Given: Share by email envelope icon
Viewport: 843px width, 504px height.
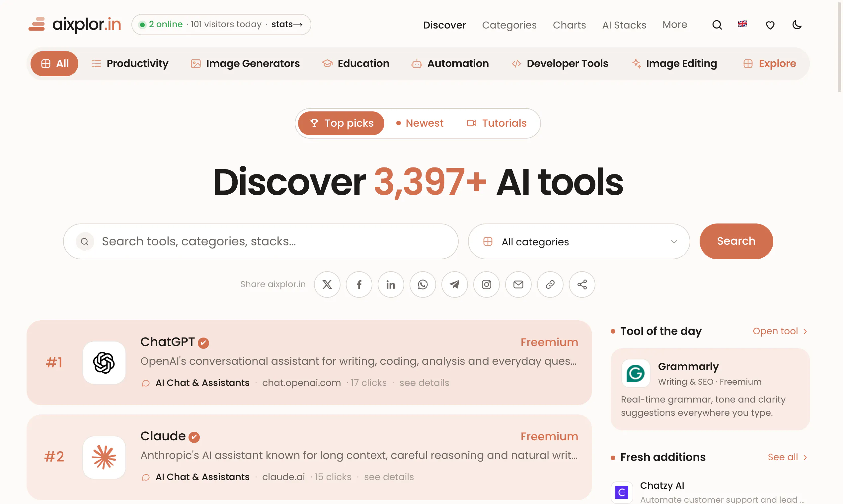Looking at the screenshot, I should [x=518, y=284].
